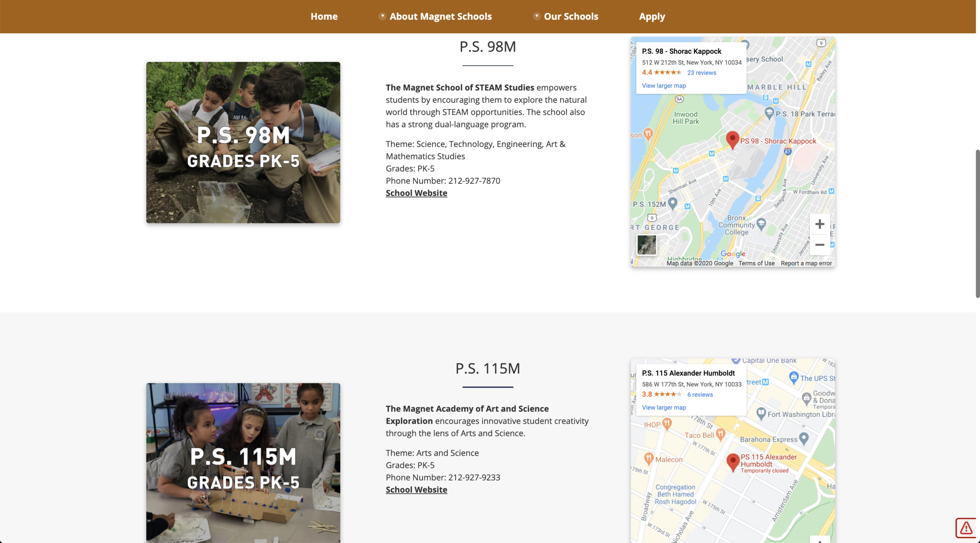Select the IHOP restaurant marker

coord(667,424)
